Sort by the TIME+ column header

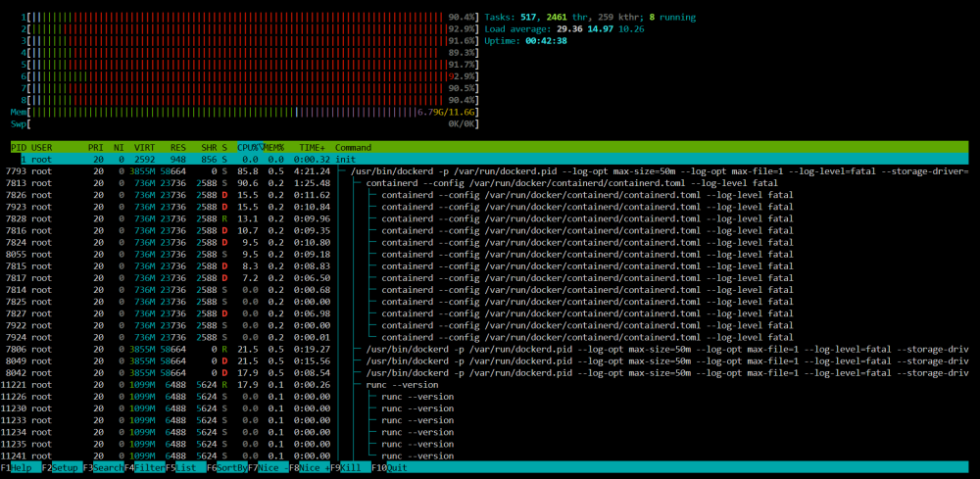(312, 147)
